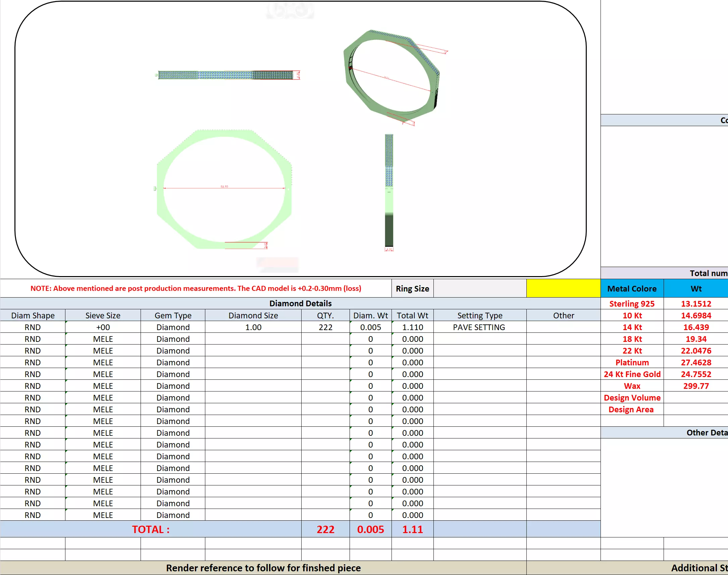Click the vertical bangle edge view image
This screenshot has height=575, width=728.
click(389, 191)
